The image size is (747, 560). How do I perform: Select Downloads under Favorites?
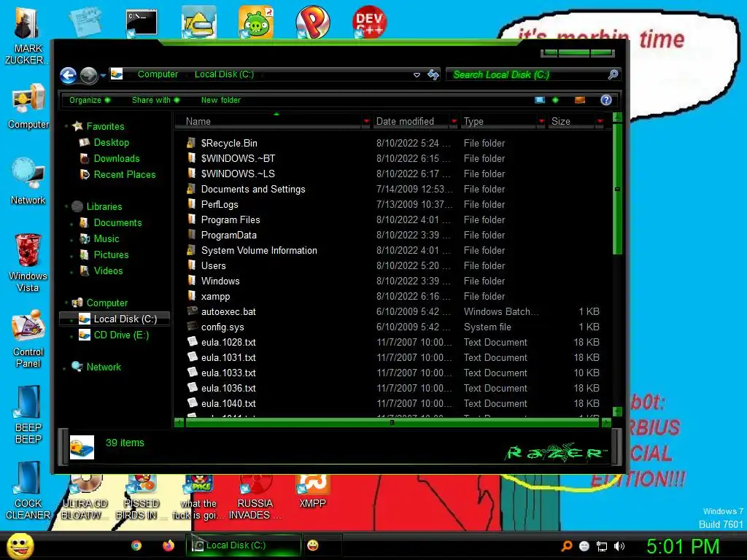pos(116,158)
